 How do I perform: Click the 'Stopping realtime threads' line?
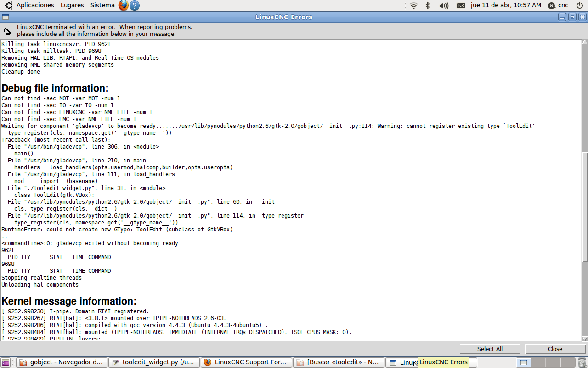coord(41,278)
